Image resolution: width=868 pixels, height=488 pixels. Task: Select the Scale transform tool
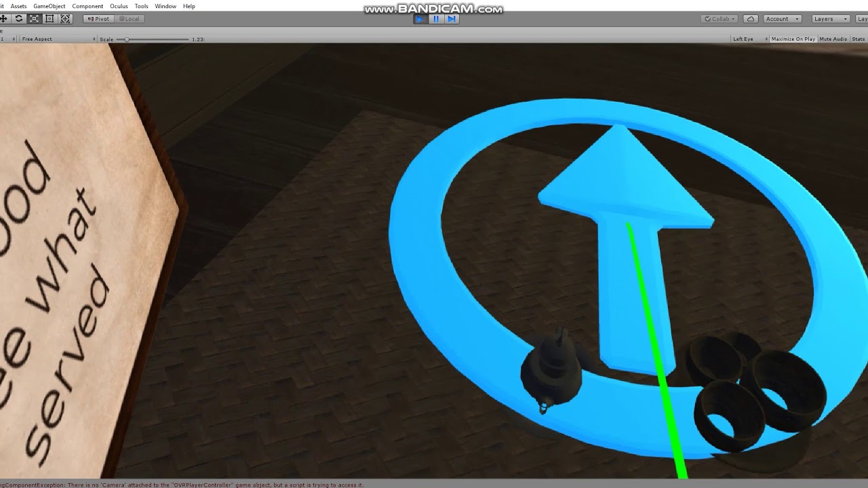(x=34, y=19)
